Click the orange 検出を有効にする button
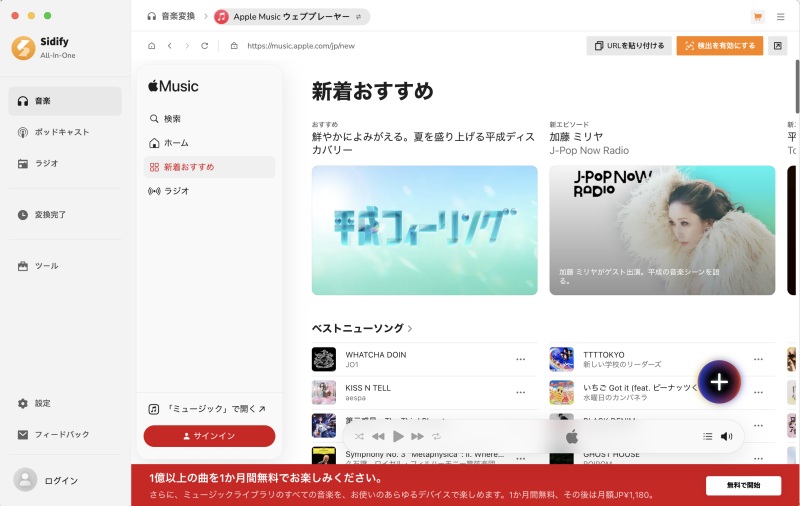 720,46
